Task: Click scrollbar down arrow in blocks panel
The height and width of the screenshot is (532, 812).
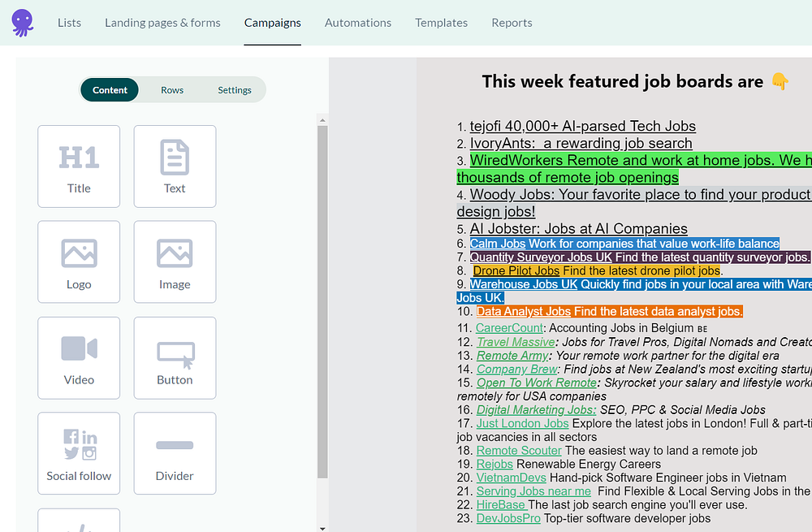Action: 322,529
